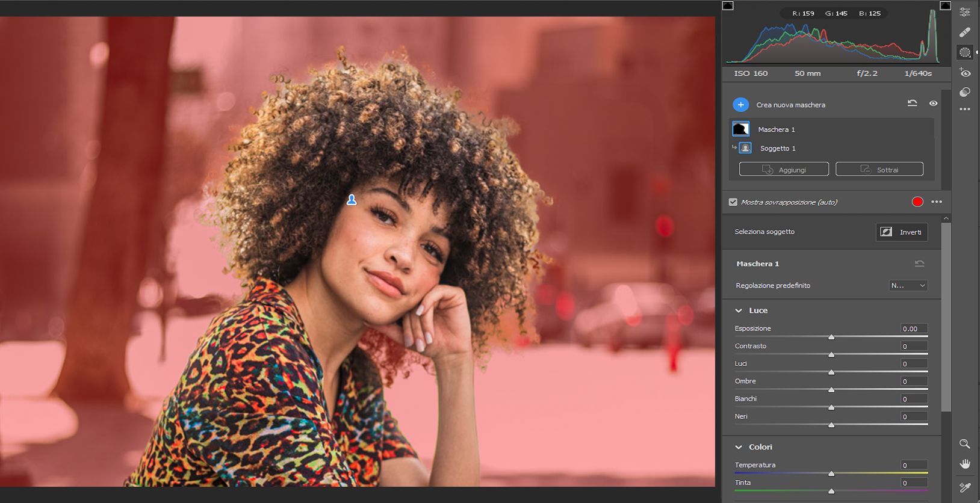Collapse the Colori section

(x=739, y=447)
